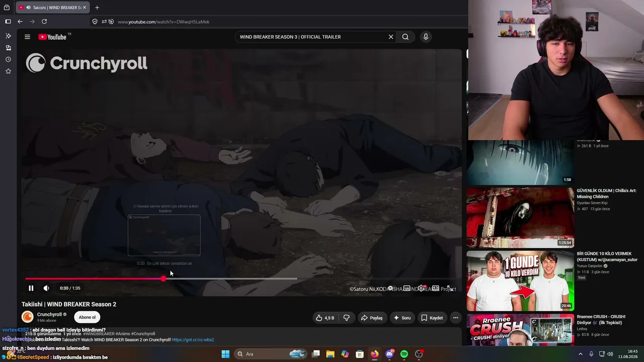
Task: Go to YouTube home via logo
Action: [x=52, y=37]
